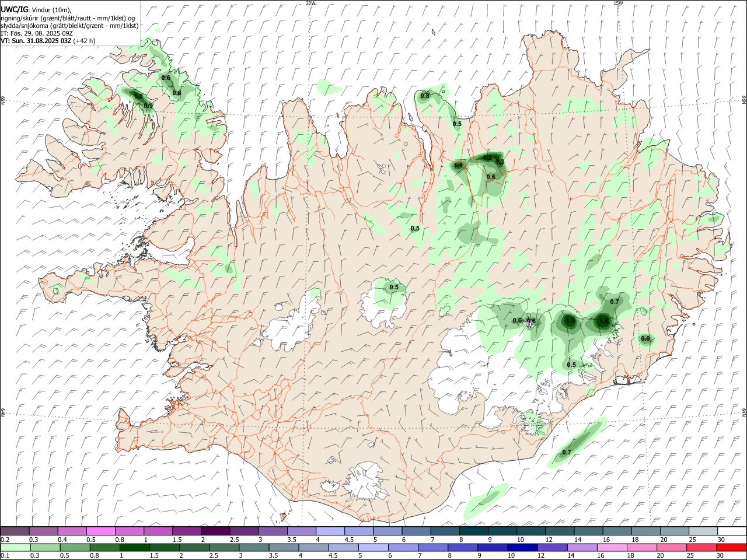747x560 pixels.
Task: Click the 0.5 value below the 0.8 northern label
Action: 457,124
